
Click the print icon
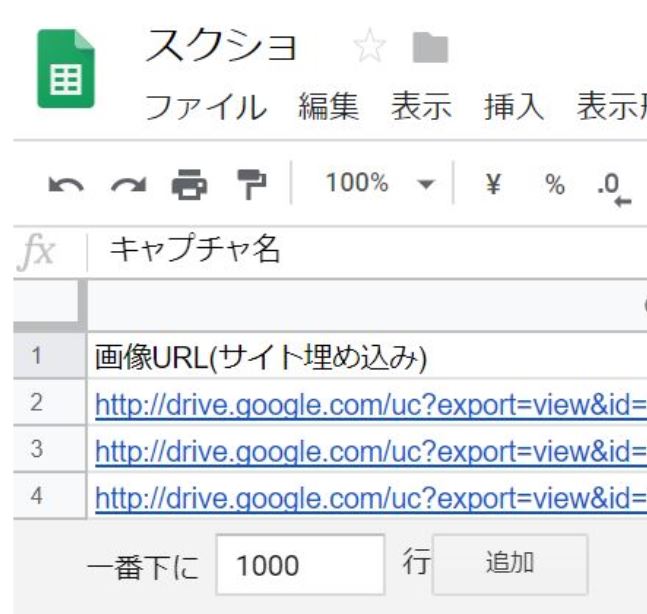click(x=187, y=184)
